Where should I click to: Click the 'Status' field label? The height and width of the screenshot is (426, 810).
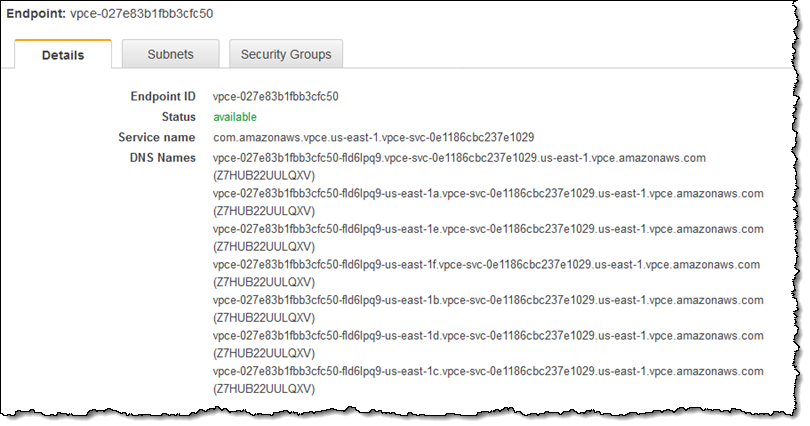(178, 117)
